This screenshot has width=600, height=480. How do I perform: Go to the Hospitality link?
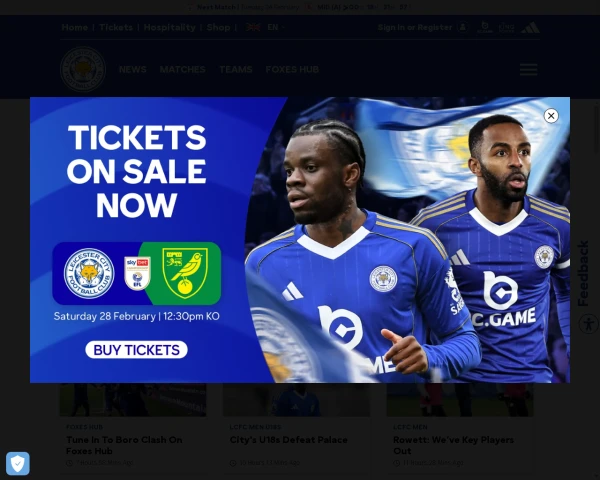click(x=170, y=27)
